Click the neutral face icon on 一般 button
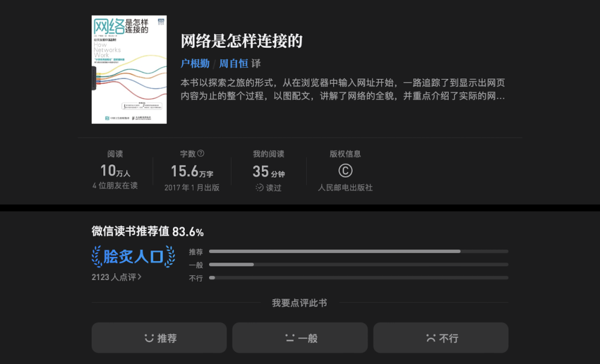Viewport: 600px width, 364px height. (x=288, y=337)
